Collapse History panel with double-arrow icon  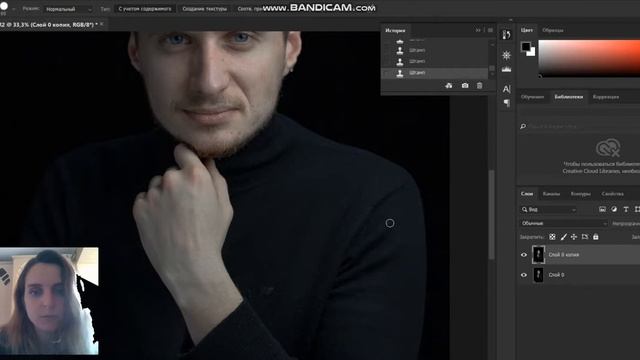[x=478, y=30]
